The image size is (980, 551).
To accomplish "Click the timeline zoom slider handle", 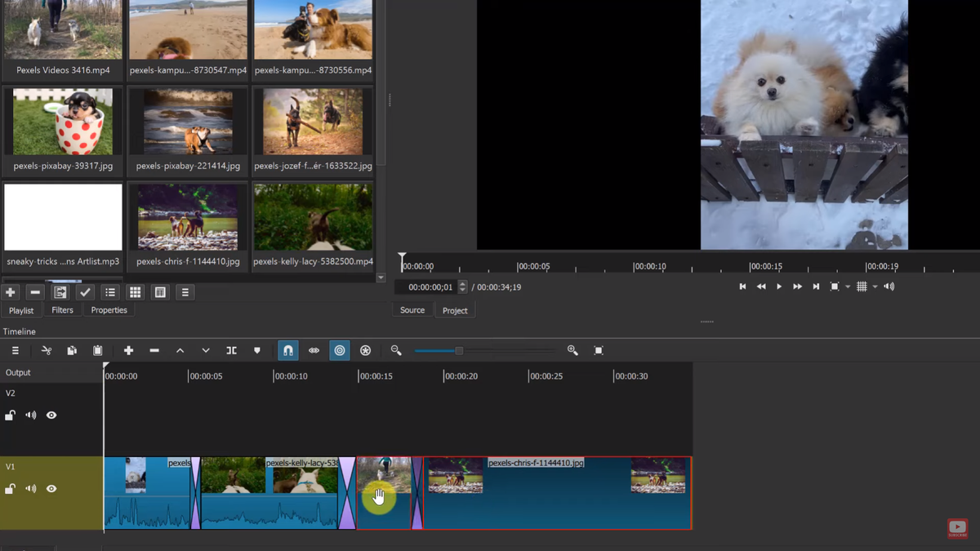I will tap(459, 350).
